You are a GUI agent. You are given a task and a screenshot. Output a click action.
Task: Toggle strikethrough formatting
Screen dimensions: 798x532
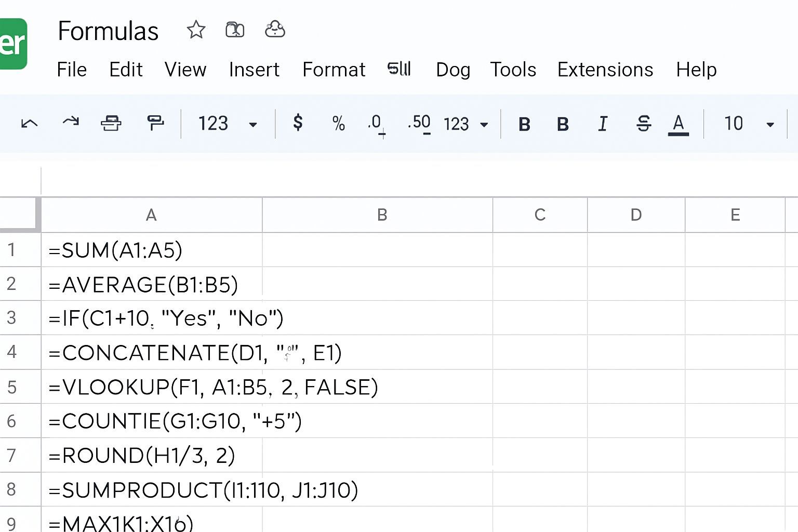(x=644, y=124)
